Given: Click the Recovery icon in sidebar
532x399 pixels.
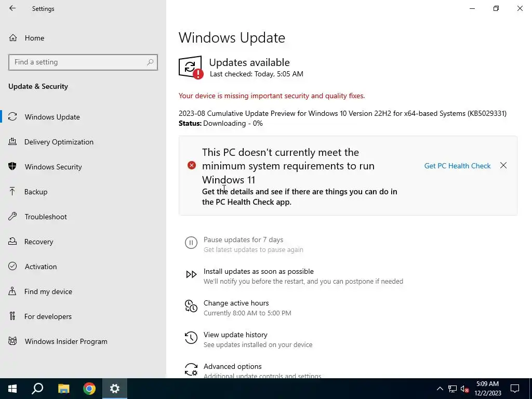Looking at the screenshot, I should coord(12,241).
